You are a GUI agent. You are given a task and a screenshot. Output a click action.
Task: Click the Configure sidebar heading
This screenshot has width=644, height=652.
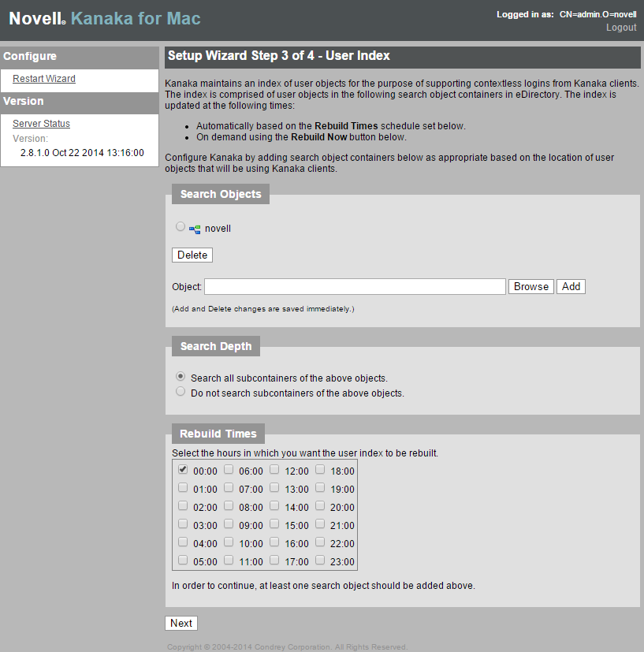click(30, 56)
